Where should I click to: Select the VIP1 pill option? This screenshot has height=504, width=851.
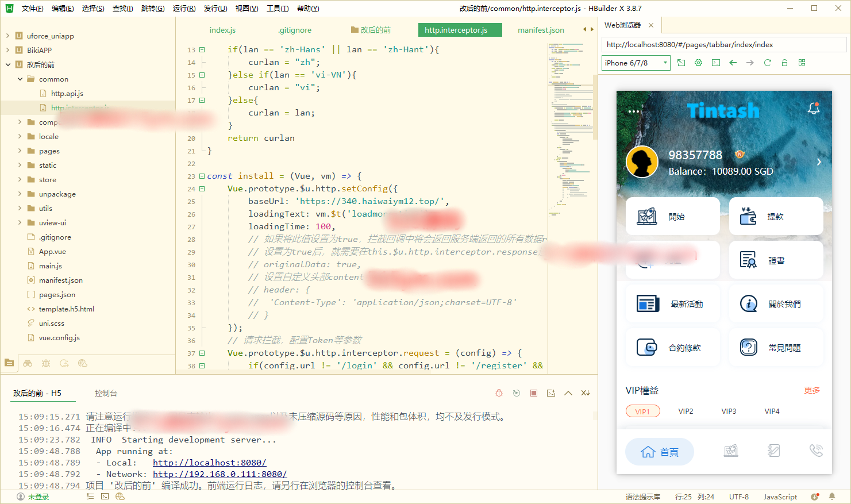[642, 411]
